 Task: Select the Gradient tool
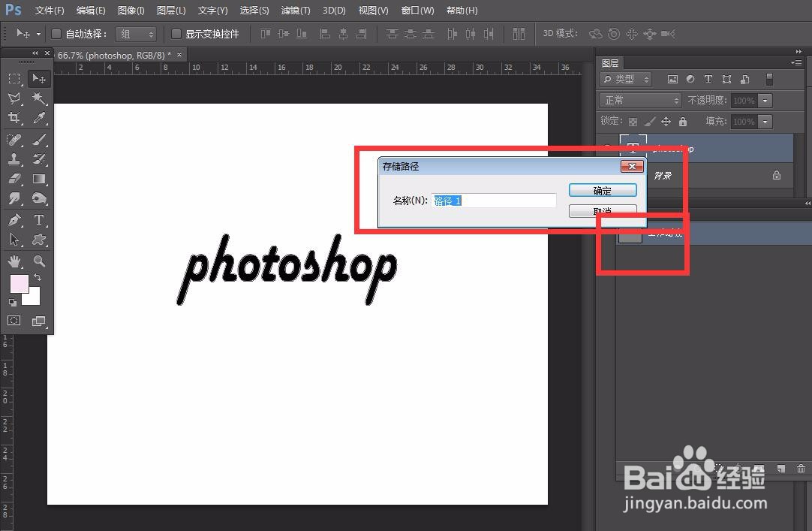point(39,179)
